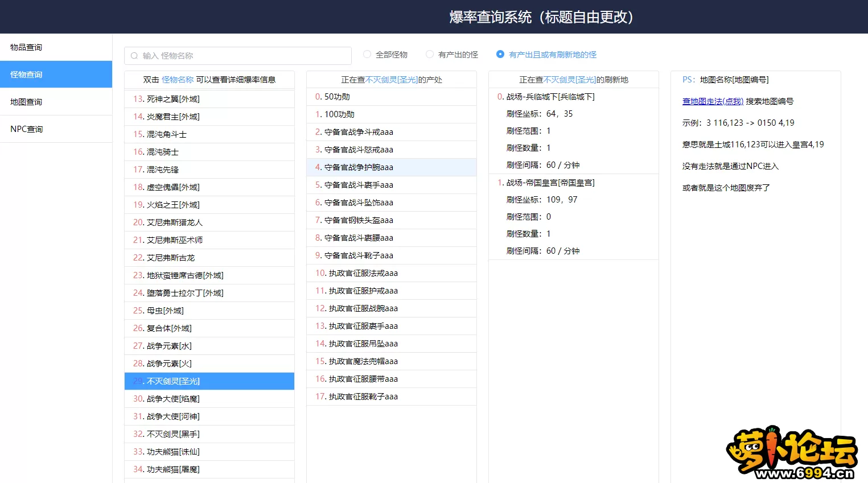Click drop item 17. 执政官征服靴子aaa
This screenshot has height=483, width=868.
coord(392,397)
